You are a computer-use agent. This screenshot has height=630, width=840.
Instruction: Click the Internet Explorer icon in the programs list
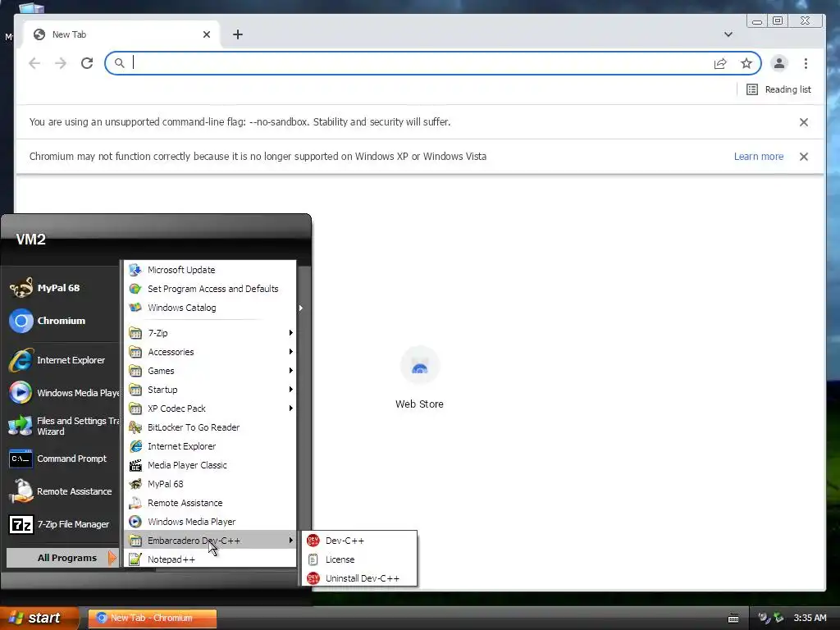[135, 445]
